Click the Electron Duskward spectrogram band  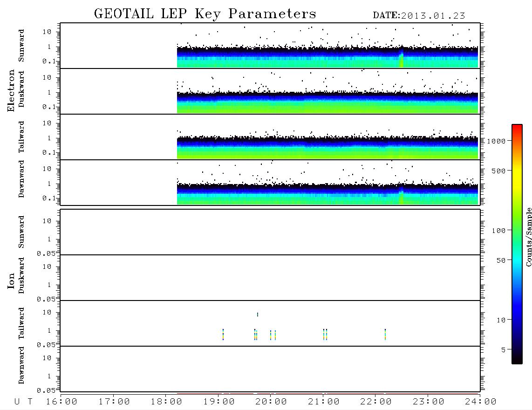327,102
